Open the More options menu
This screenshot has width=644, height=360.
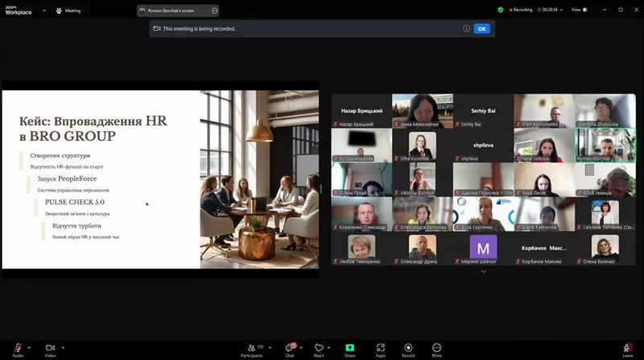click(436, 350)
